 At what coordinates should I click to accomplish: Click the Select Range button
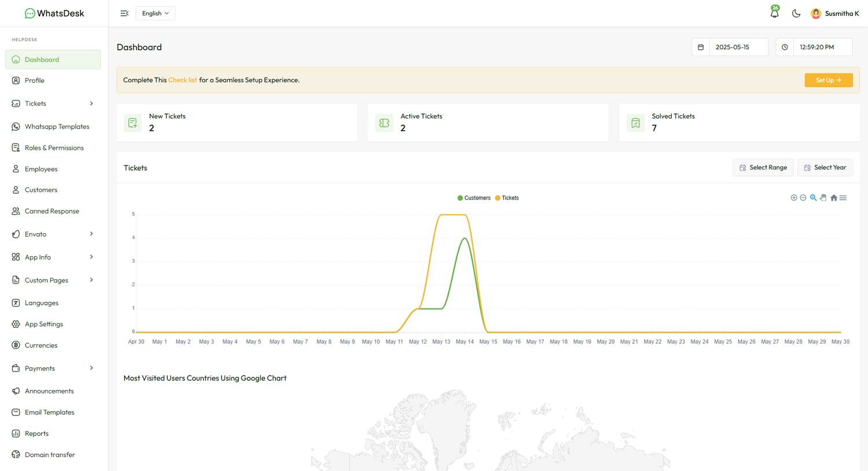coord(763,168)
